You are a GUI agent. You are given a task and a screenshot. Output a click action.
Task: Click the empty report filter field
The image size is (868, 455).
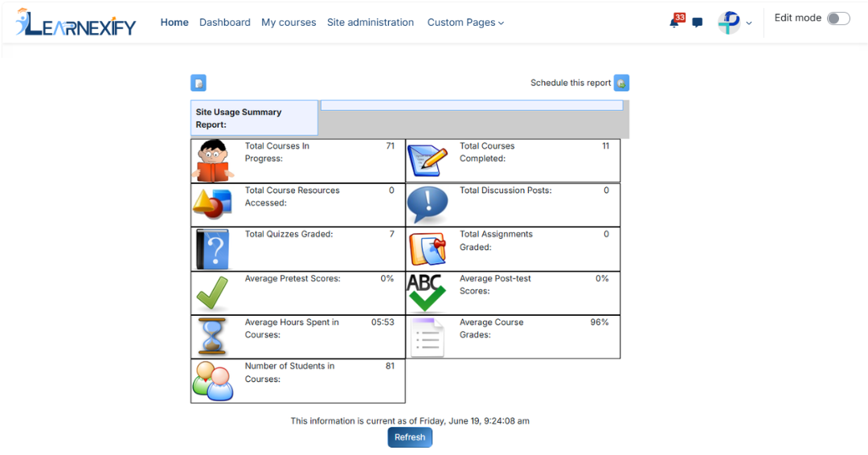473,105
